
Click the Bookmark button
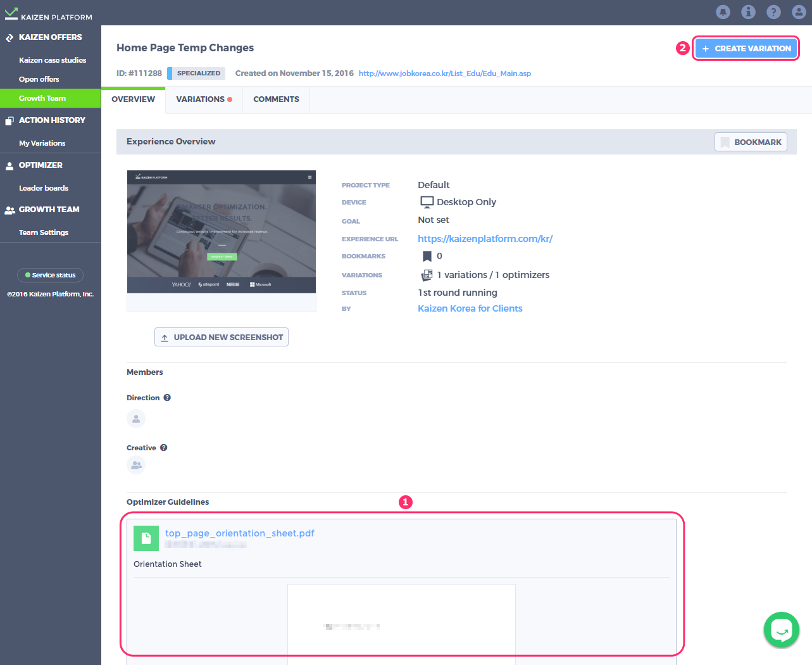[x=751, y=142]
